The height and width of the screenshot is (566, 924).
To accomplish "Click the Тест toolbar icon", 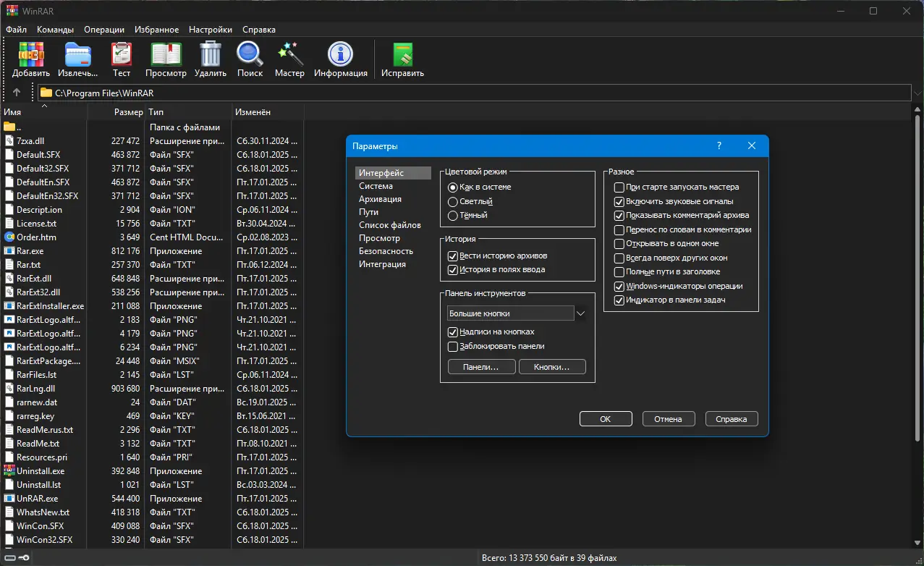I will click(x=122, y=55).
